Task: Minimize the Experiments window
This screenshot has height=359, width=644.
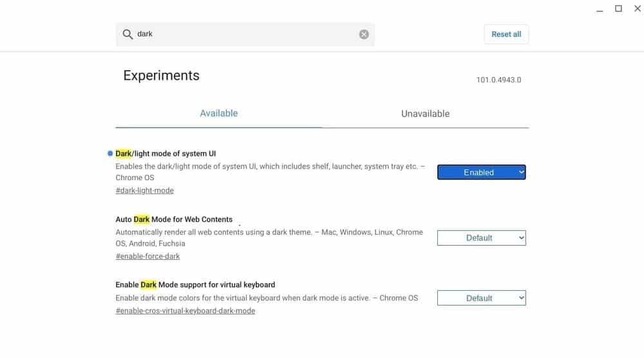Action: pyautogui.click(x=598, y=8)
